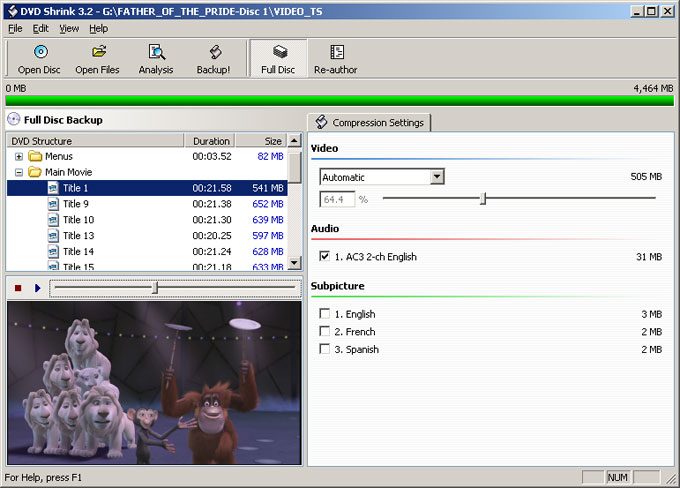The height and width of the screenshot is (488, 680).
Task: Enable Spanish subpicture checkbox
Action: coord(324,349)
